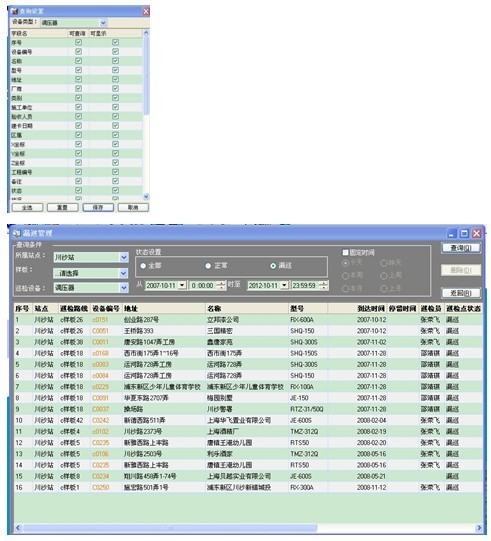Close the 查询设置 dialog

[x=146, y=11]
